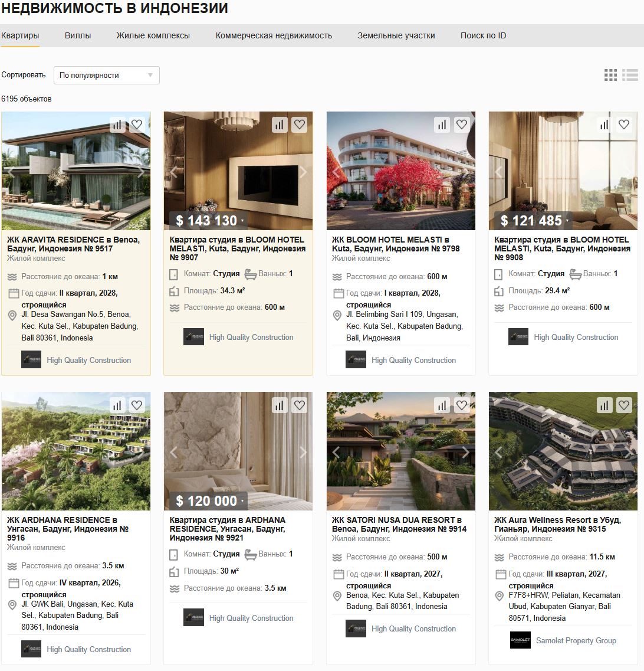Image resolution: width=644 pixels, height=671 pixels.
Task: Favorite the $121 485 studio listing
Action: pyautogui.click(x=624, y=125)
